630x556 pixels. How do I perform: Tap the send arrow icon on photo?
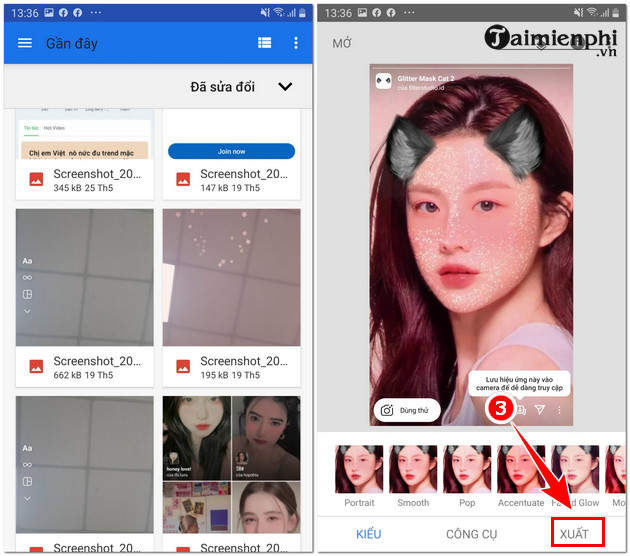[540, 410]
